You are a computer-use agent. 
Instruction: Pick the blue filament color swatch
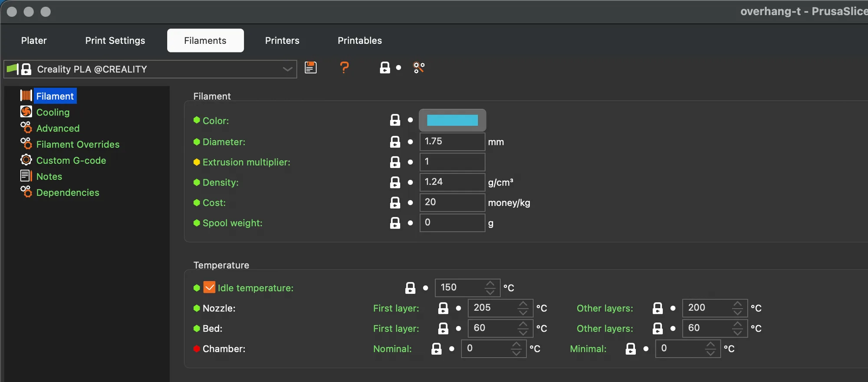pos(452,120)
